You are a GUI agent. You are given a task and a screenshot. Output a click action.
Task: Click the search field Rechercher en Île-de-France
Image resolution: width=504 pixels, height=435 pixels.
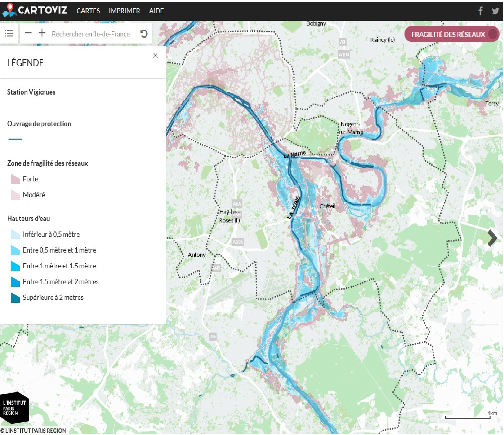pos(91,34)
